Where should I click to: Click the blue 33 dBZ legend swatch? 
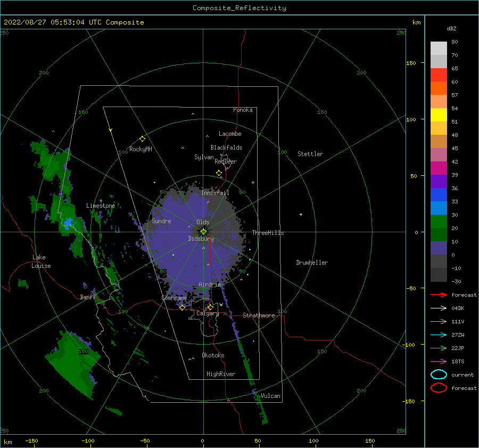click(439, 194)
